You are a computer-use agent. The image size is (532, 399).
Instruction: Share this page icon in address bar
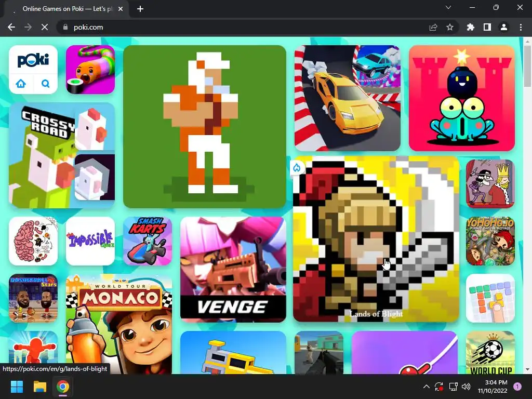(x=433, y=27)
